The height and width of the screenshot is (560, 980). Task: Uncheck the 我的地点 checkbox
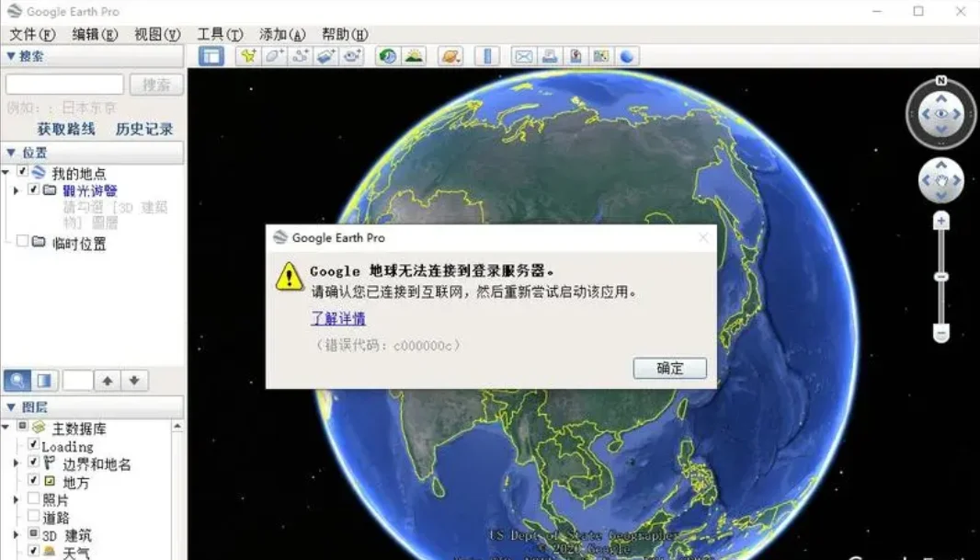(22, 171)
